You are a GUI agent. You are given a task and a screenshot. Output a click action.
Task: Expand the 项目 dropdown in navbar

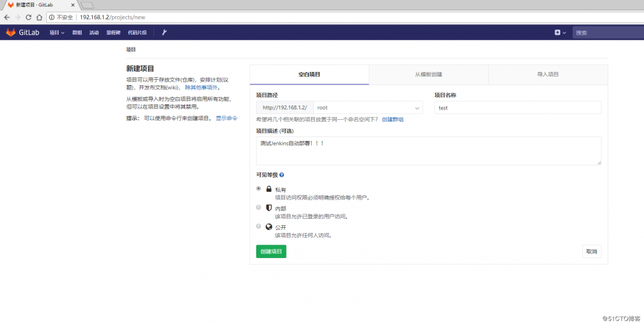point(57,32)
